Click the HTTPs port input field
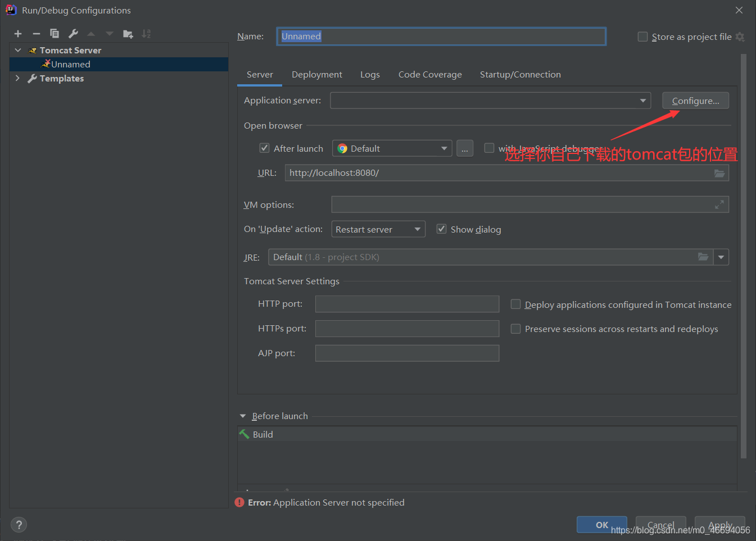The image size is (756, 541). point(407,329)
